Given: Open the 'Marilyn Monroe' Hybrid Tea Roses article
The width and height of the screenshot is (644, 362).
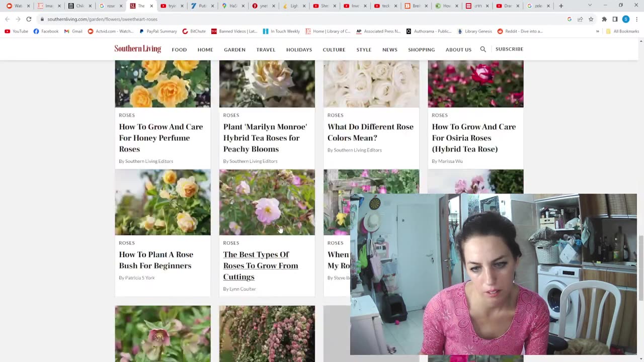Looking at the screenshot, I should click(x=265, y=138).
